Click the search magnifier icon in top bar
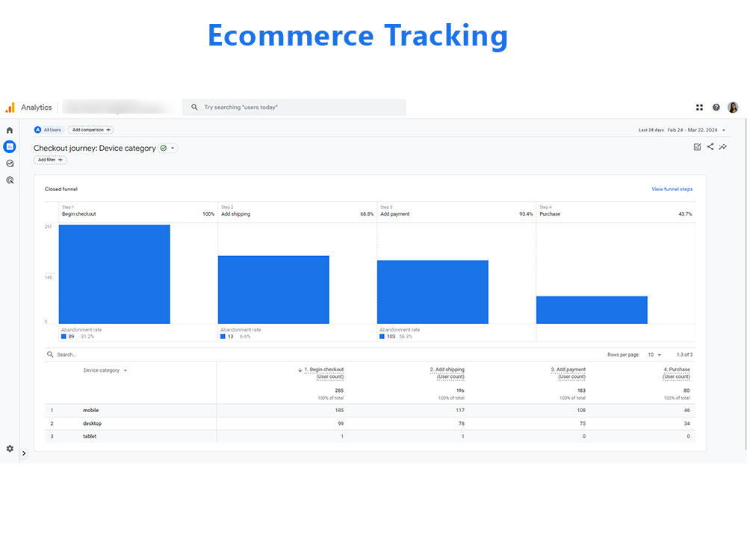Viewport: 747px width, 560px height. 194,107
